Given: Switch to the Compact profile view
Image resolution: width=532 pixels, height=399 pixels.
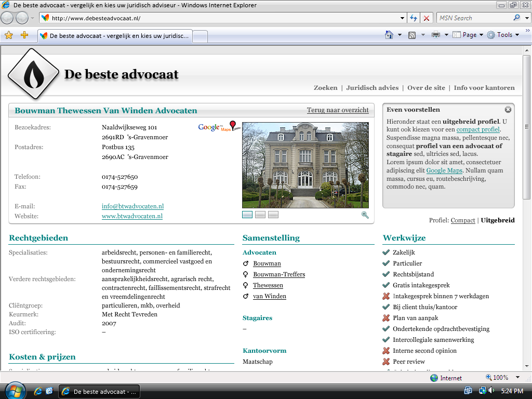Looking at the screenshot, I should (x=463, y=220).
